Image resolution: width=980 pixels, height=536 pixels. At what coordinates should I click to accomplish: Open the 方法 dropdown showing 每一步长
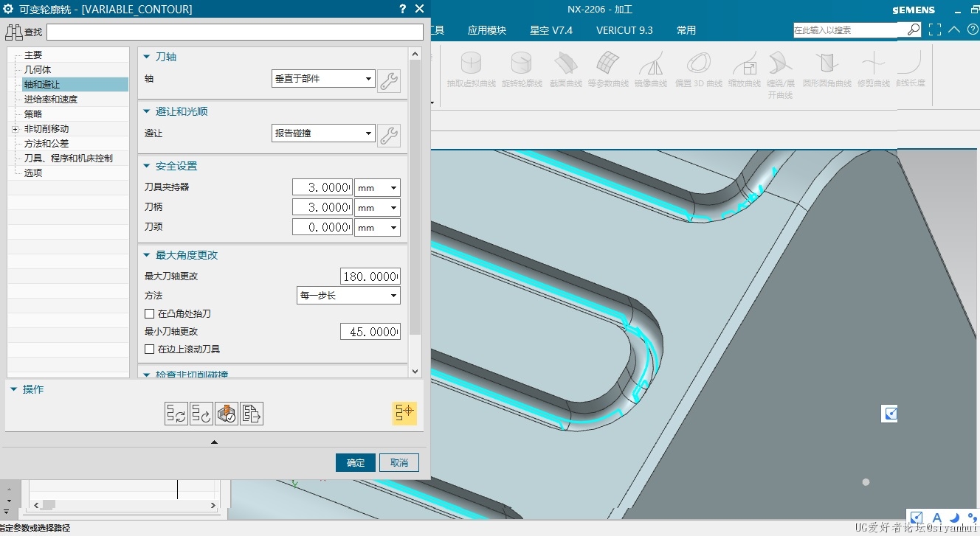(x=348, y=296)
